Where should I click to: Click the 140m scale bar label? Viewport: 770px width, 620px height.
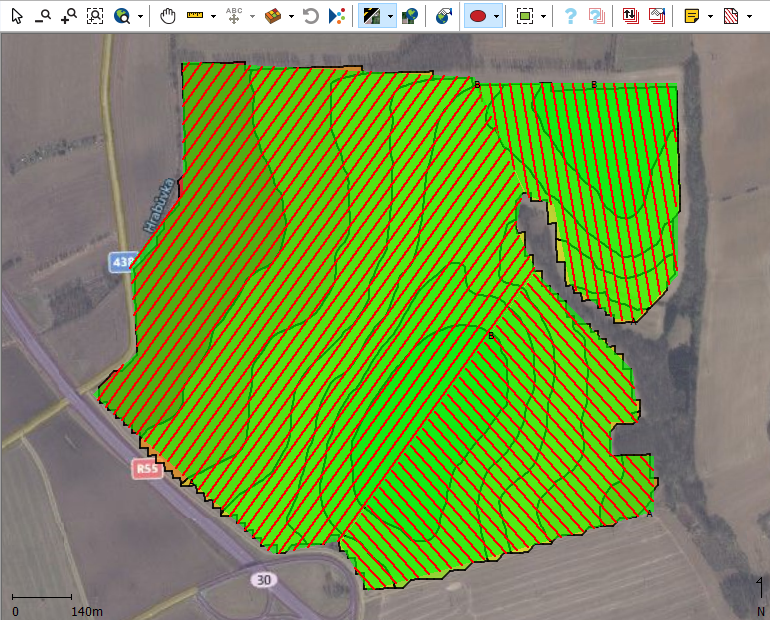87,612
